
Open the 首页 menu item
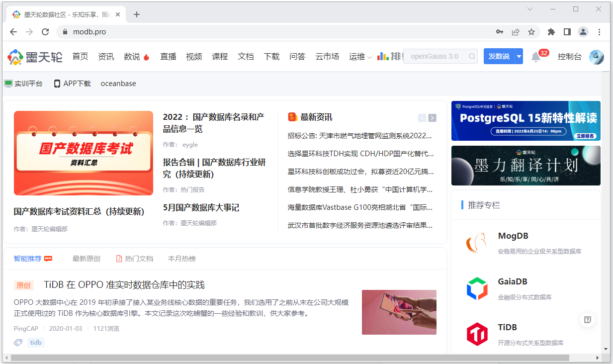click(80, 57)
